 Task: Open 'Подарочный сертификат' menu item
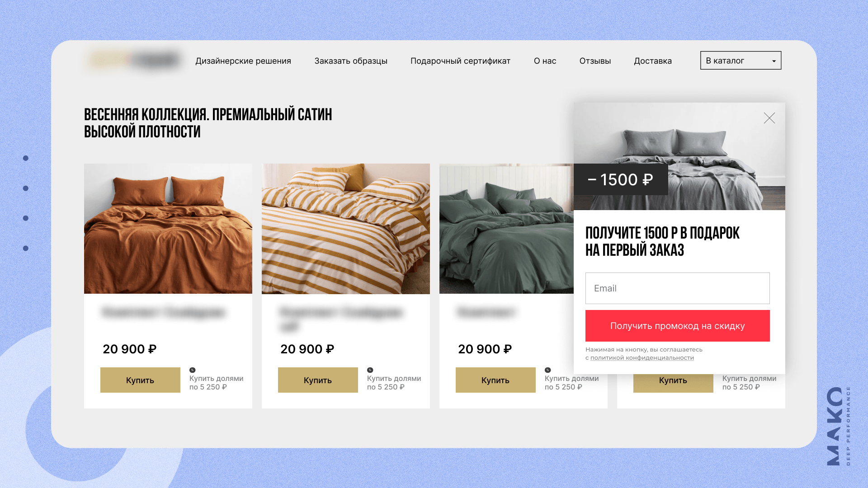460,61
